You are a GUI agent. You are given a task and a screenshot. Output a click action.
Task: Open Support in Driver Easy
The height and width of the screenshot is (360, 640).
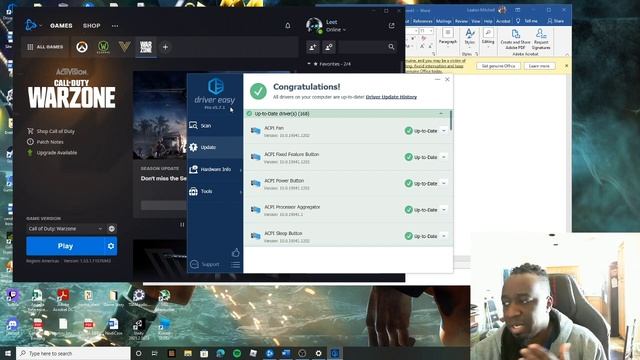coord(205,264)
